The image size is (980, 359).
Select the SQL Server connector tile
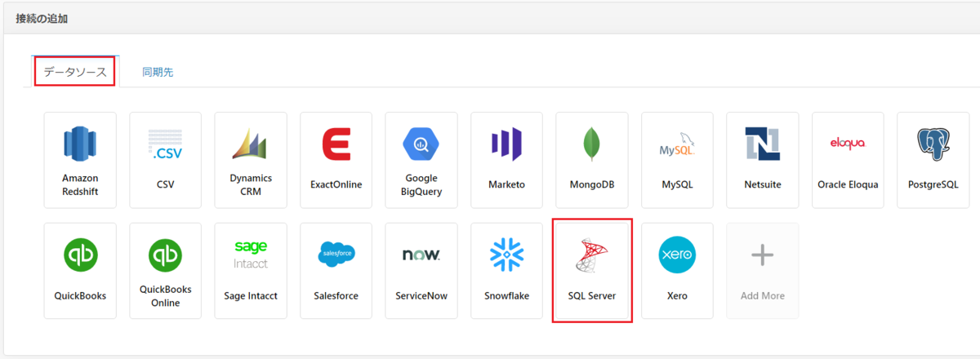592,271
